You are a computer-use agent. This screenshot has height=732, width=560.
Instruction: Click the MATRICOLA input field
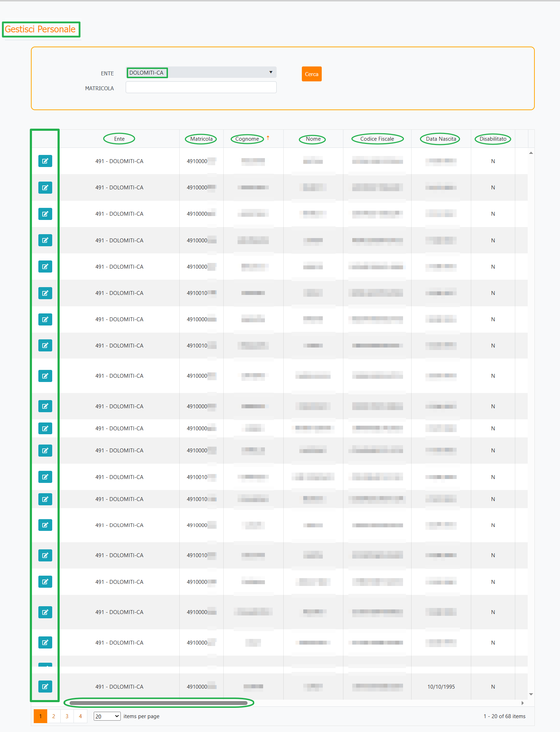pyautogui.click(x=201, y=87)
